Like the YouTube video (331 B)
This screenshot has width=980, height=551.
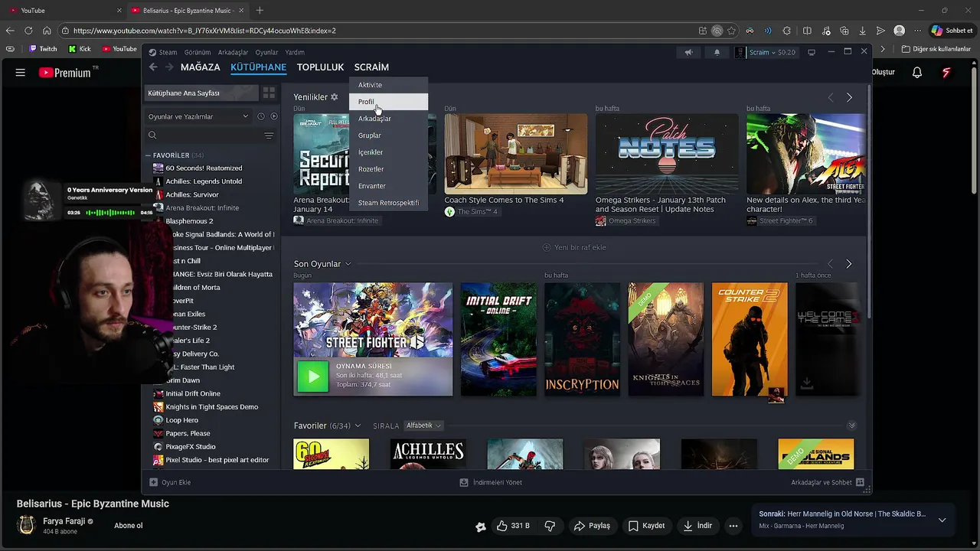click(513, 526)
